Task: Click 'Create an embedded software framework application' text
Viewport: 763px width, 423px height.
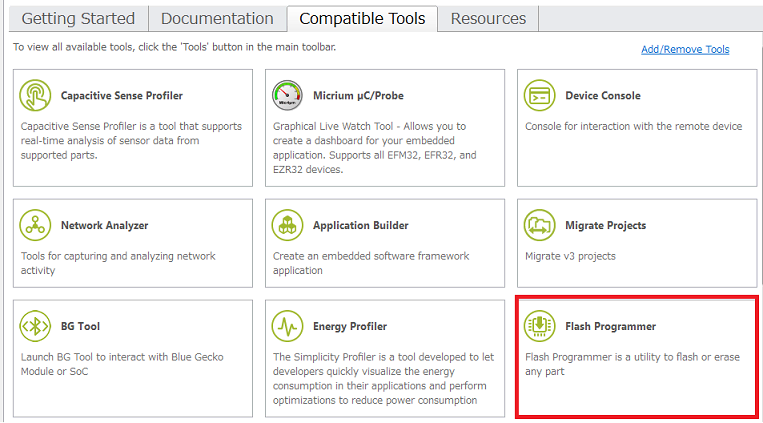Action: click(x=371, y=263)
